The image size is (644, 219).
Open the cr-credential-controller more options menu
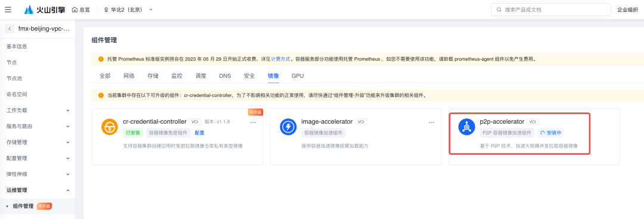[x=253, y=123]
